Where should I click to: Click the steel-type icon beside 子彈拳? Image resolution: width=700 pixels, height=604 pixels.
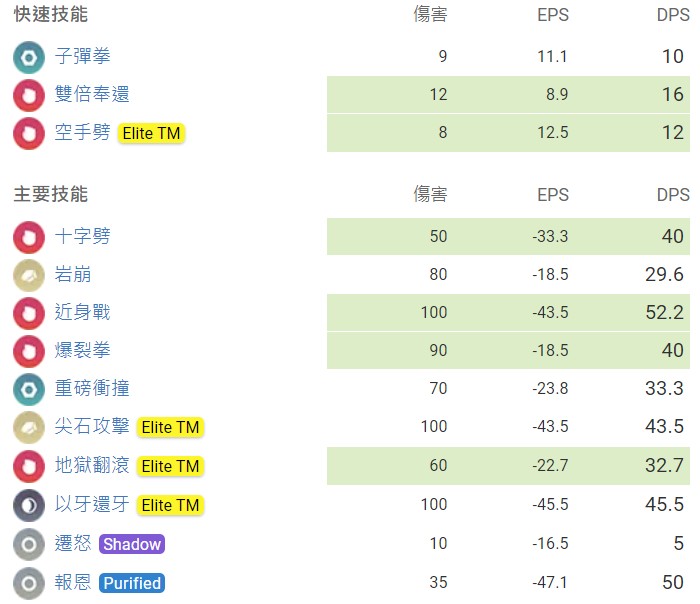click(x=29, y=57)
